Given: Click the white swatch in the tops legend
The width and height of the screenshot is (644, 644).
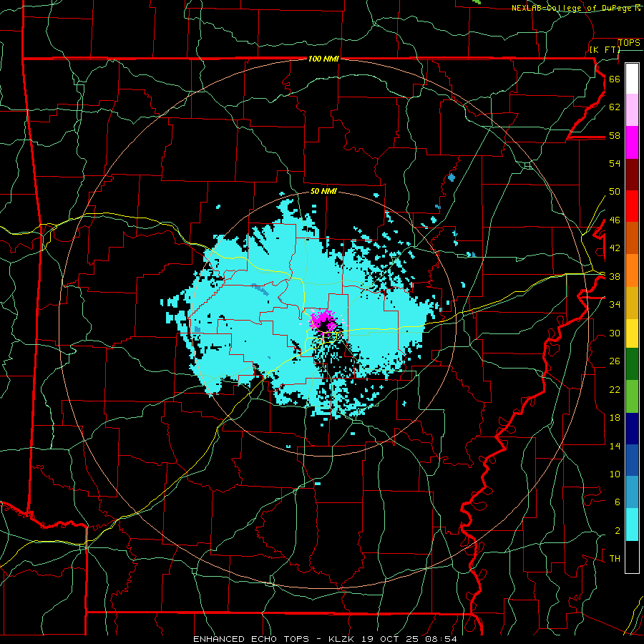Looking at the screenshot, I should click(632, 79).
